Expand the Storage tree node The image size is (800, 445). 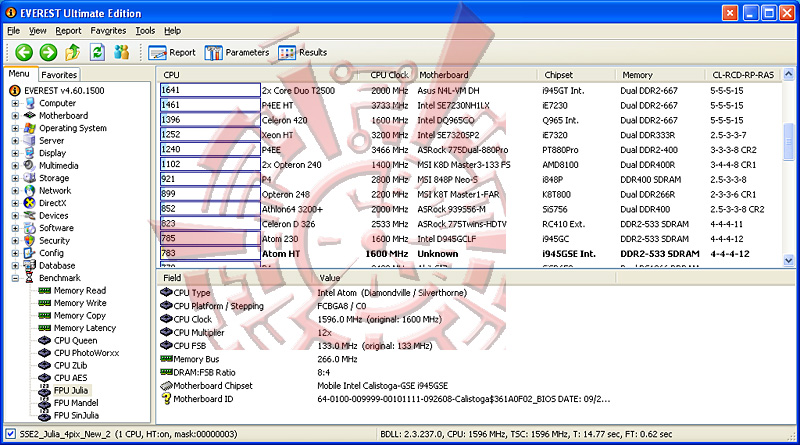coord(15,178)
